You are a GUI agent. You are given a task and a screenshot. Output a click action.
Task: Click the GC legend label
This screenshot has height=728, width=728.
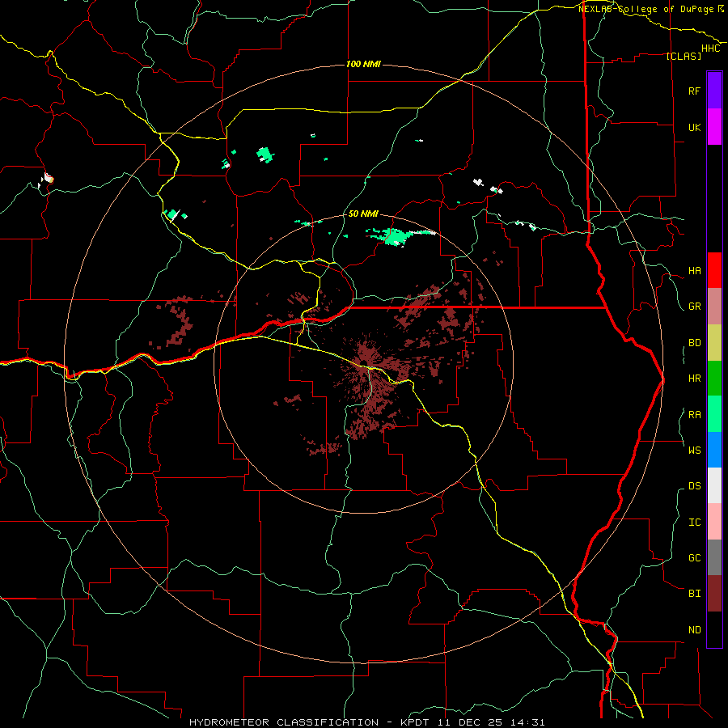point(694,557)
